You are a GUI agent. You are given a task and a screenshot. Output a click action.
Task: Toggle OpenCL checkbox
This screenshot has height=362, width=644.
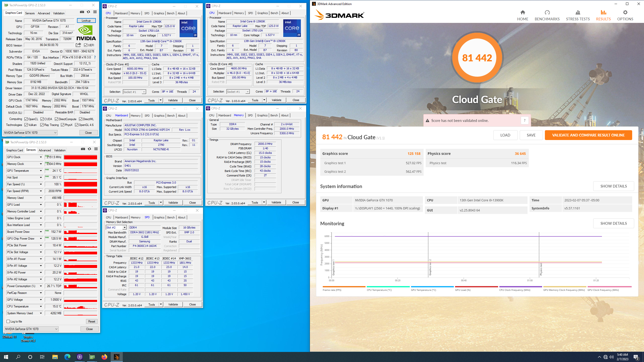pyautogui.click(x=26, y=119)
